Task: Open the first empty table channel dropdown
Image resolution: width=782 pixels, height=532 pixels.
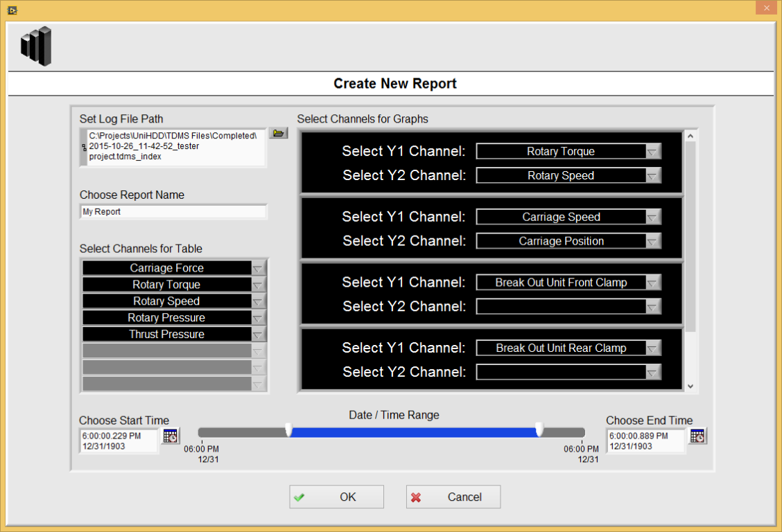Action: pos(258,351)
